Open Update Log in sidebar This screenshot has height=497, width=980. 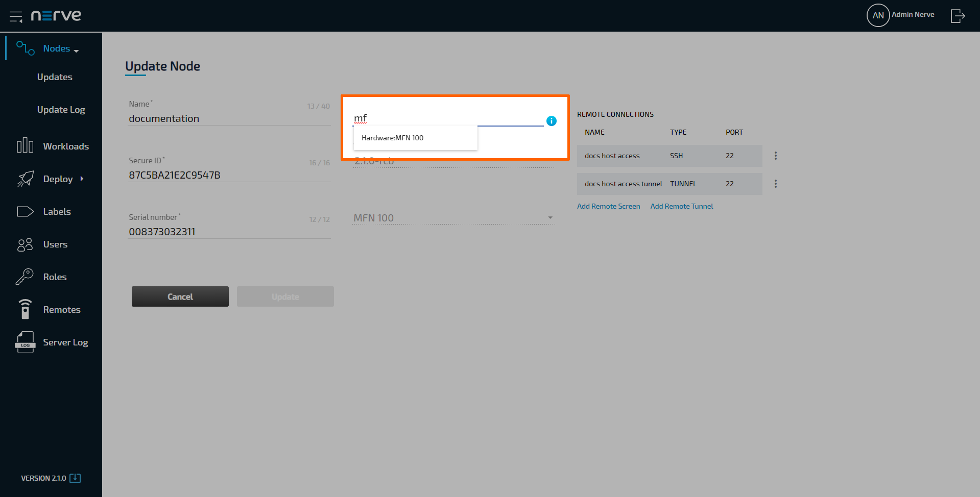61,110
